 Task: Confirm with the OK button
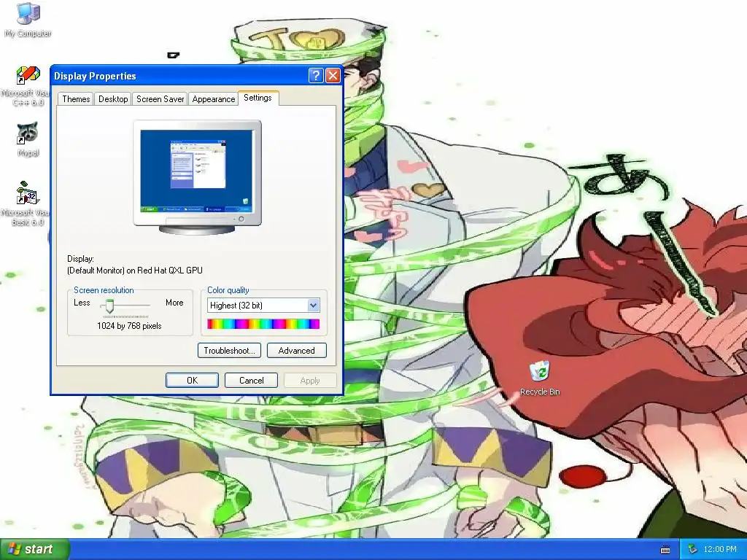(192, 381)
